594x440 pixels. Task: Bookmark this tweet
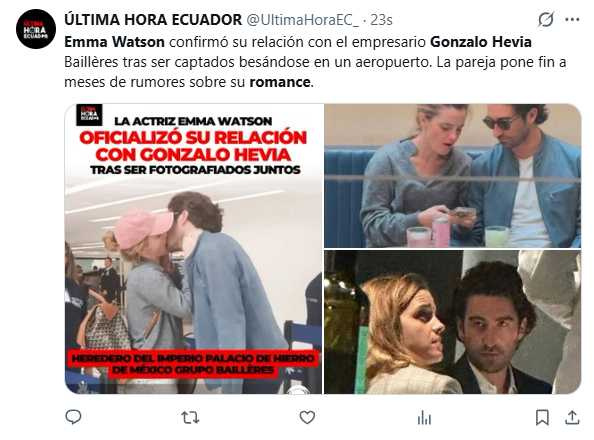542,418
